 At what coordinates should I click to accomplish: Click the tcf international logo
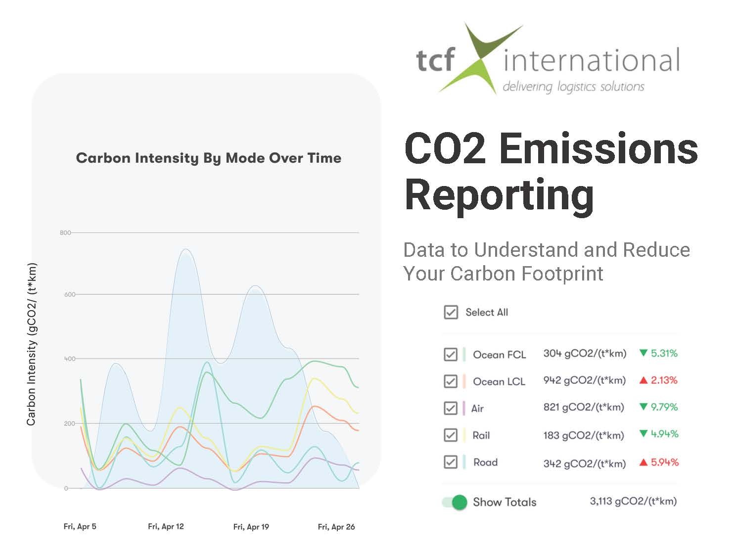tap(548, 59)
